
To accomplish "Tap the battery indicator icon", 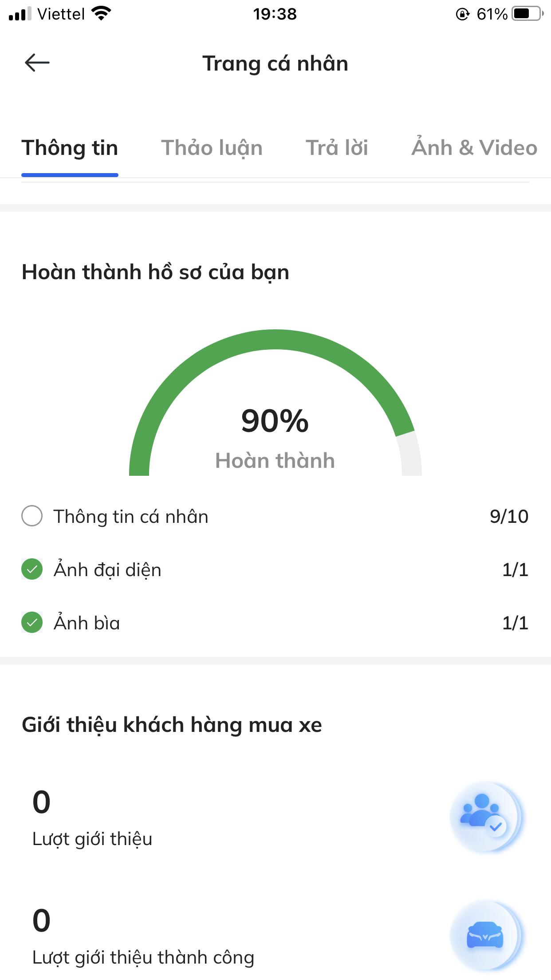I will (x=527, y=14).
